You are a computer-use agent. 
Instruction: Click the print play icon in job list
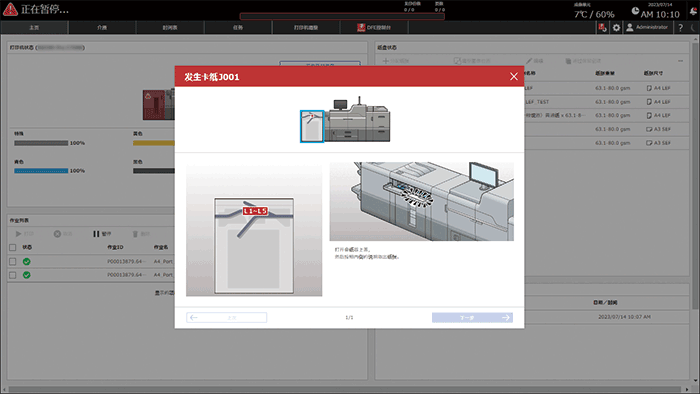[18, 234]
